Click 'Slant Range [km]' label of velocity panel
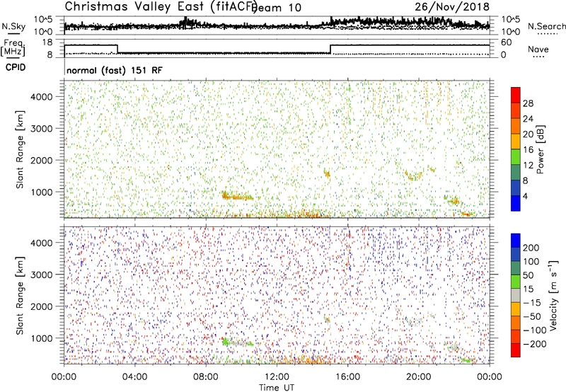566x392 pixels. (x=20, y=296)
